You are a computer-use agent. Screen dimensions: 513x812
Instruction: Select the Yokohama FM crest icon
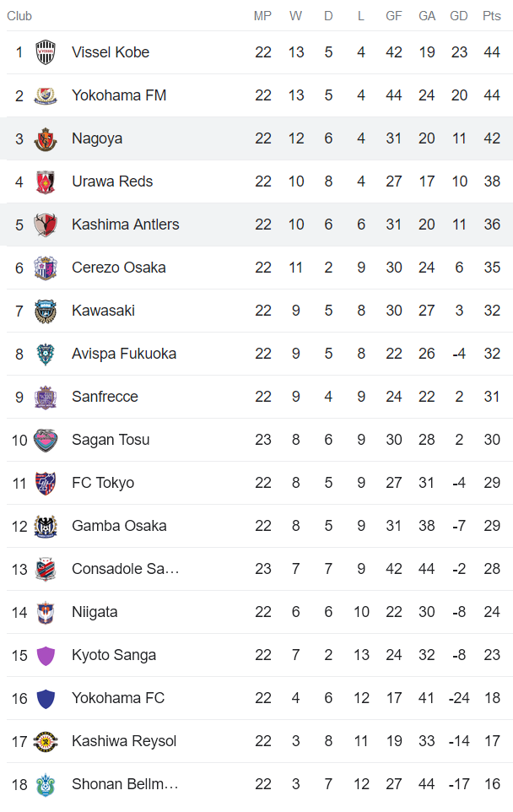pos(44,95)
